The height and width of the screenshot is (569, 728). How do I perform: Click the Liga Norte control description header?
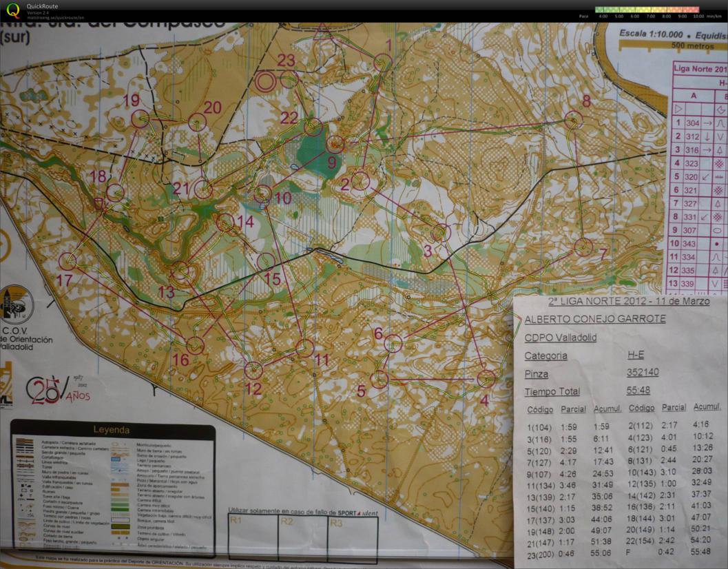pyautogui.click(x=700, y=69)
